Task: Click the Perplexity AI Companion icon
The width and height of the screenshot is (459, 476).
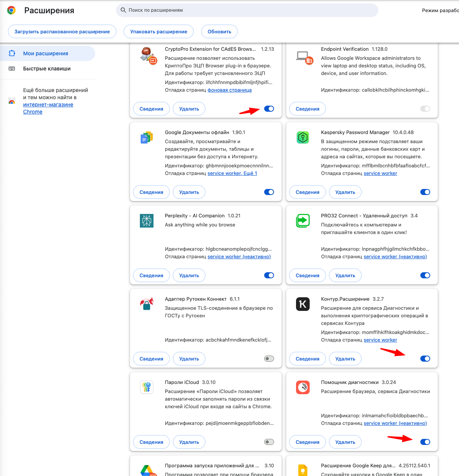Action: click(x=147, y=221)
